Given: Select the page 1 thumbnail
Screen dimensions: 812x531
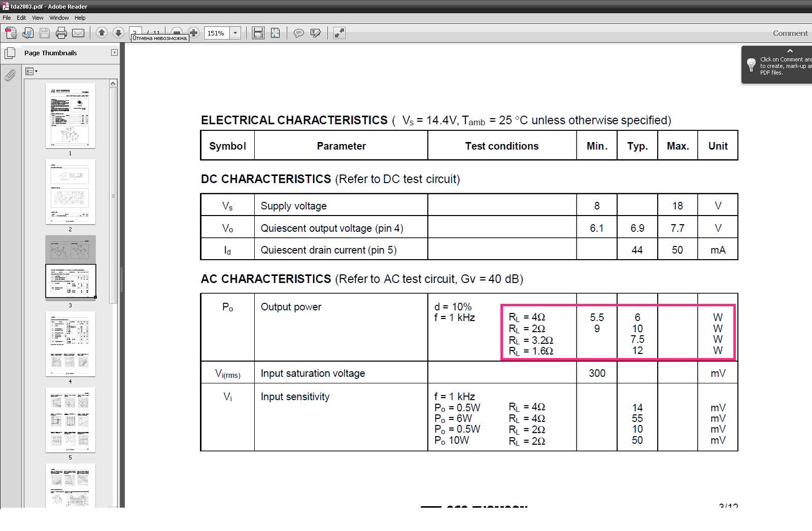Looking at the screenshot, I should point(71,116).
